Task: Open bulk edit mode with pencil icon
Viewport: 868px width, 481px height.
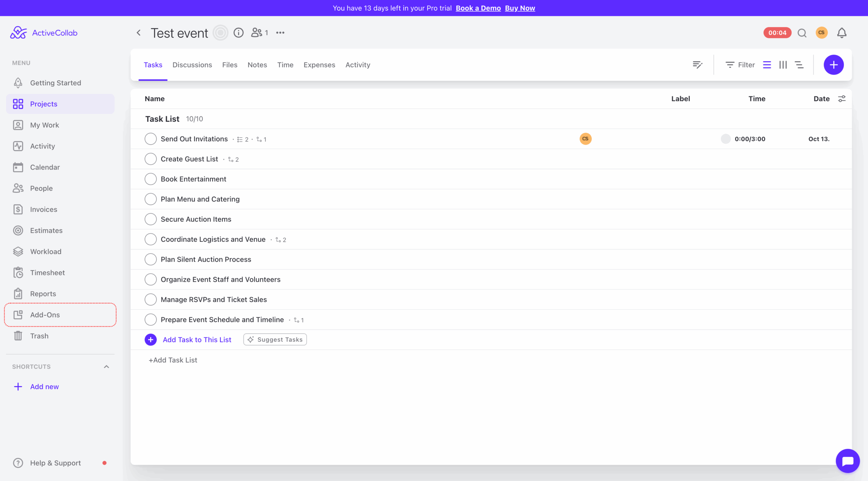Action: pyautogui.click(x=697, y=64)
